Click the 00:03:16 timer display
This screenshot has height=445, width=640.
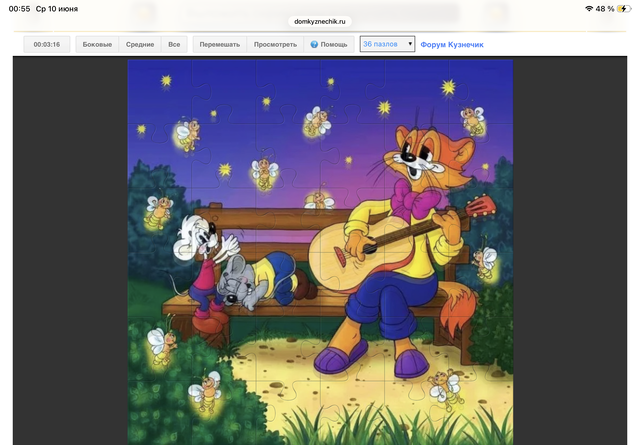click(47, 44)
